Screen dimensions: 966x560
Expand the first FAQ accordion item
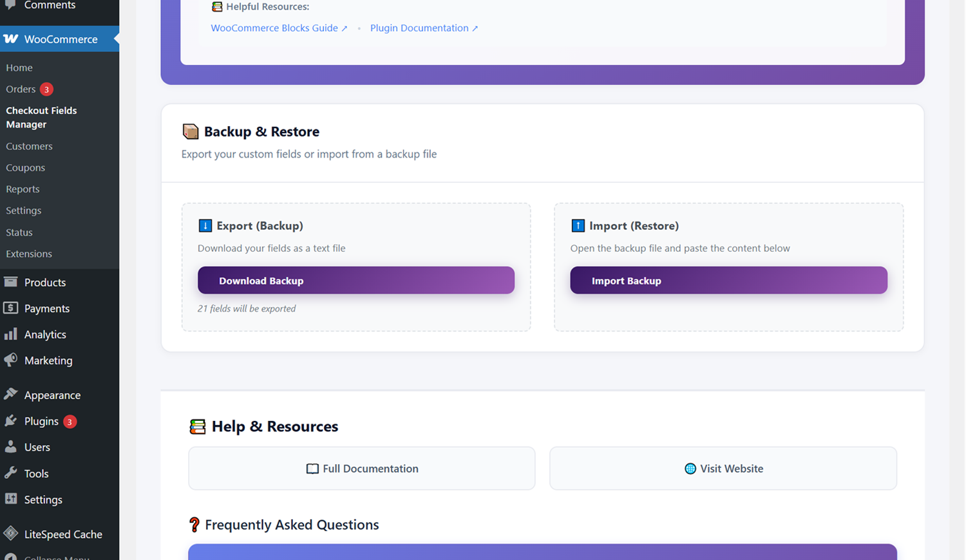coord(542,554)
